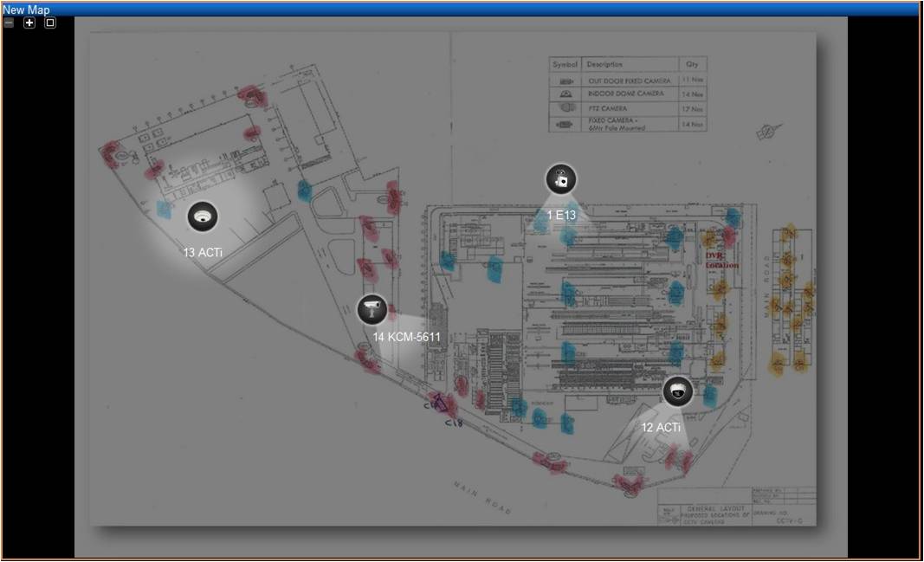Select the 1 E13 PTZ camera icon
924x562 pixels.
tap(561, 179)
